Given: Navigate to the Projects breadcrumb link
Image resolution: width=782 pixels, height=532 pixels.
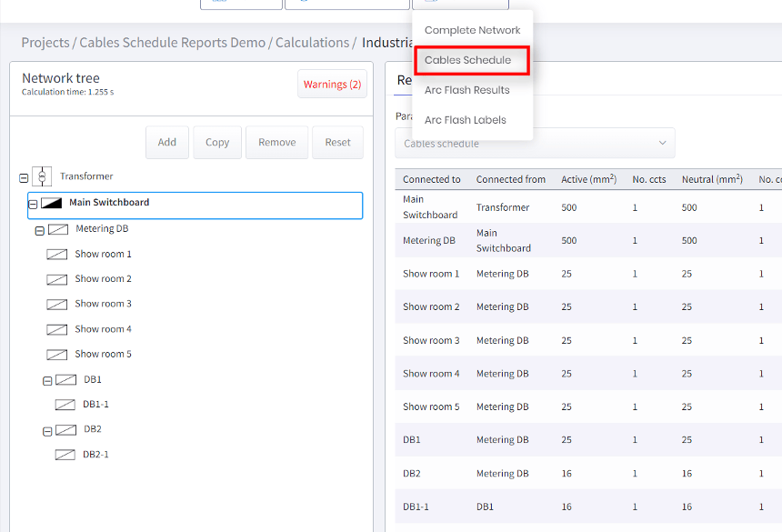Looking at the screenshot, I should pos(45,42).
